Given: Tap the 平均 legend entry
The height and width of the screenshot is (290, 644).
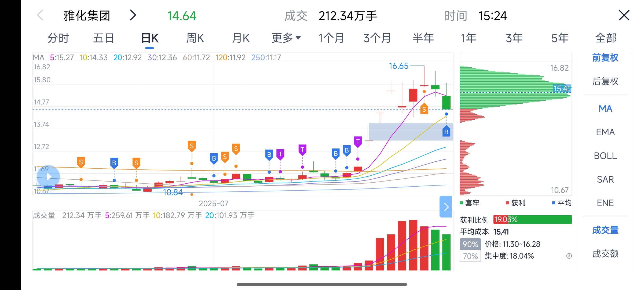Looking at the screenshot, I should point(562,203).
